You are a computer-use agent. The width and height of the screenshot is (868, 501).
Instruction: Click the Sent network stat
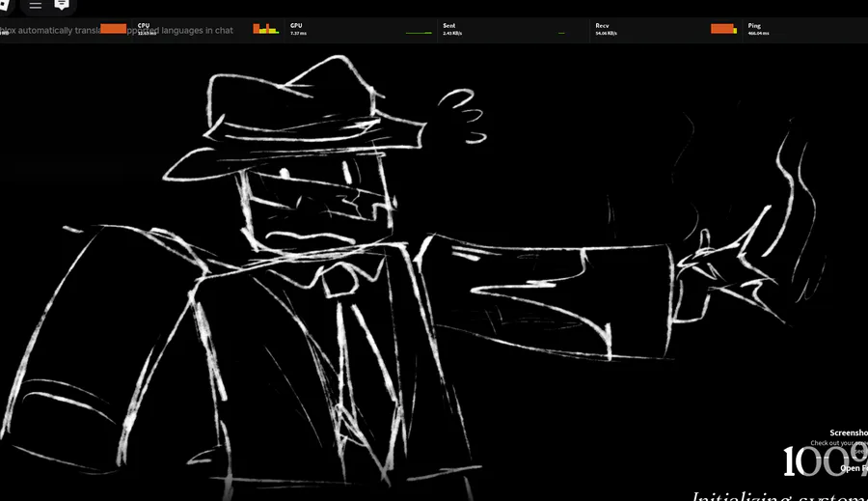451,29
